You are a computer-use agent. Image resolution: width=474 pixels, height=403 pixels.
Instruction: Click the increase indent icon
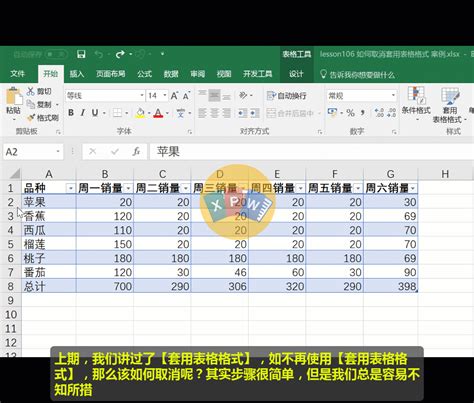coord(255,113)
